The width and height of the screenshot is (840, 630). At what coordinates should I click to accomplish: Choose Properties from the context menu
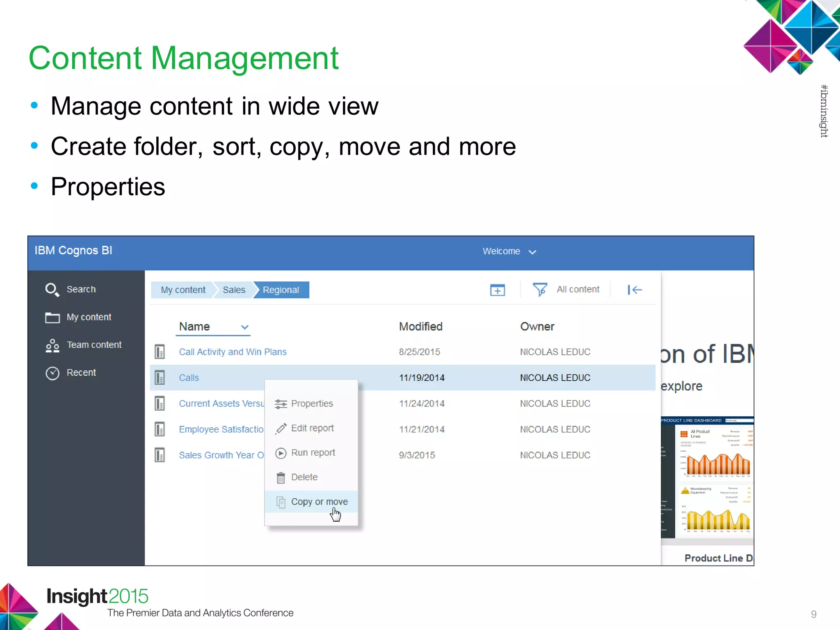311,404
